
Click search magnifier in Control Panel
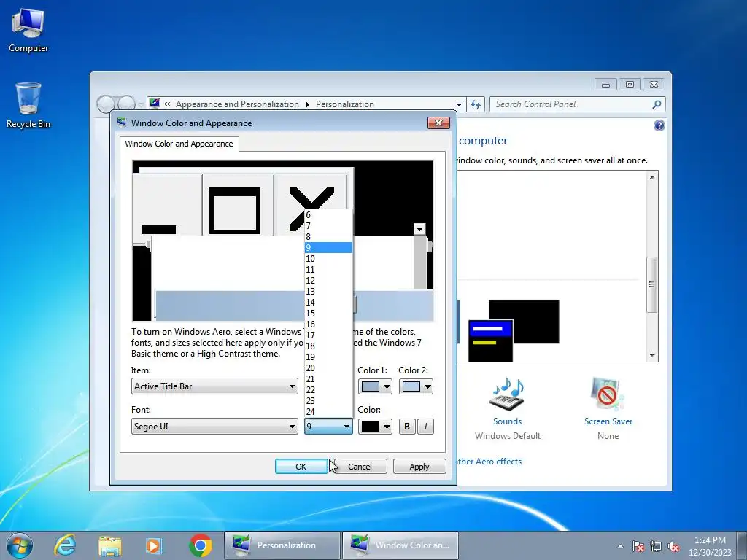(x=657, y=104)
